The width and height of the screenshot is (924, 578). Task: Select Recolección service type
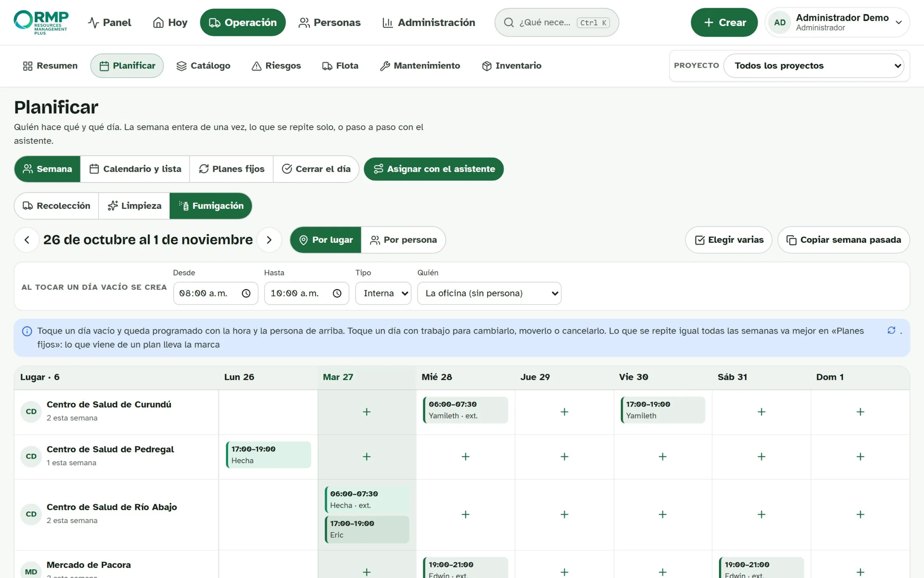[x=57, y=206]
